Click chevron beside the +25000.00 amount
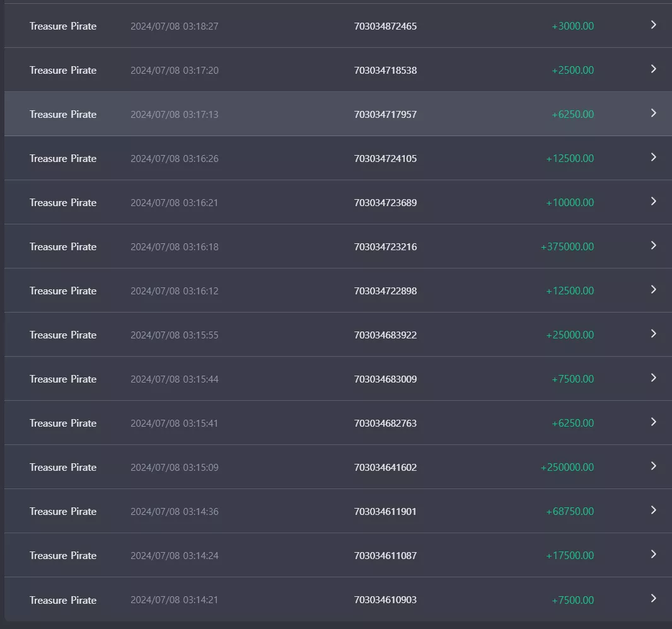Image resolution: width=672 pixels, height=629 pixels. coord(653,334)
